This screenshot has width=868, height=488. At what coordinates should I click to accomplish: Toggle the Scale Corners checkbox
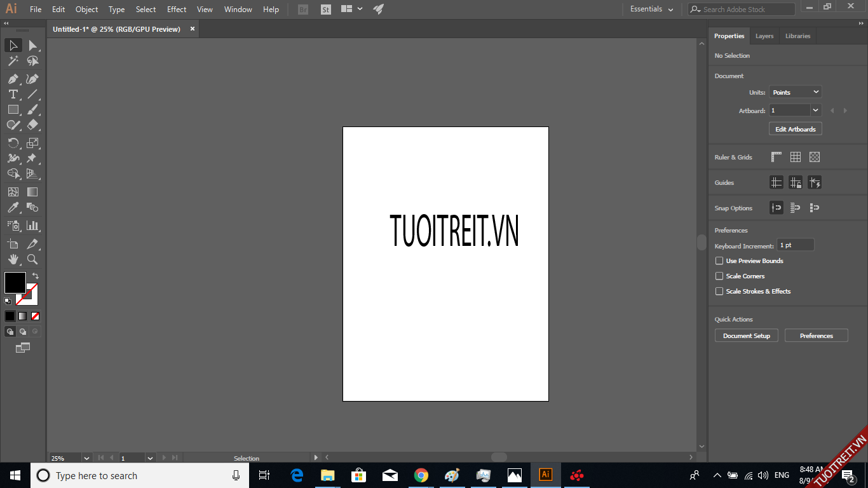(x=719, y=276)
